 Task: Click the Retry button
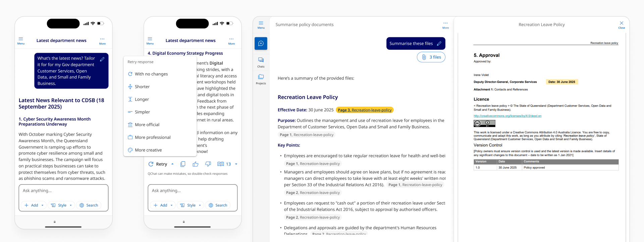pyautogui.click(x=158, y=164)
